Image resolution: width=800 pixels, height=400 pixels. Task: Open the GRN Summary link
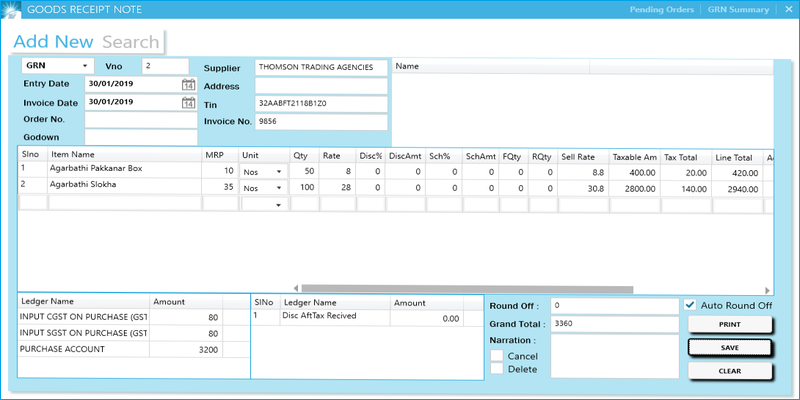[x=737, y=10]
